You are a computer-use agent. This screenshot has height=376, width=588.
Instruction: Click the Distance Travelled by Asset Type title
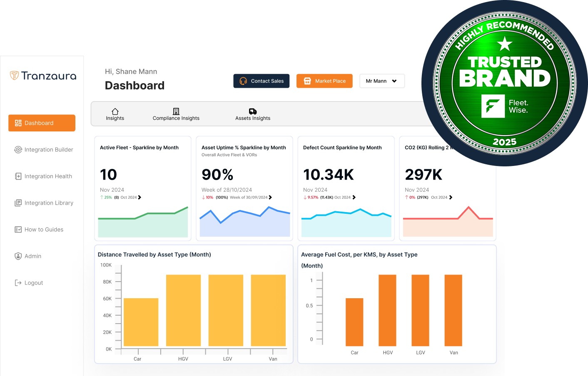pos(154,255)
